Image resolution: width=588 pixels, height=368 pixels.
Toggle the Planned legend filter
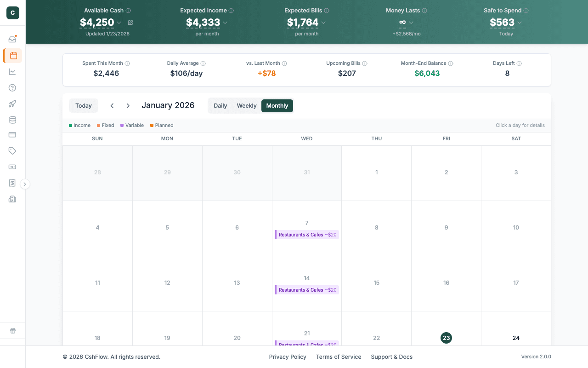162,125
